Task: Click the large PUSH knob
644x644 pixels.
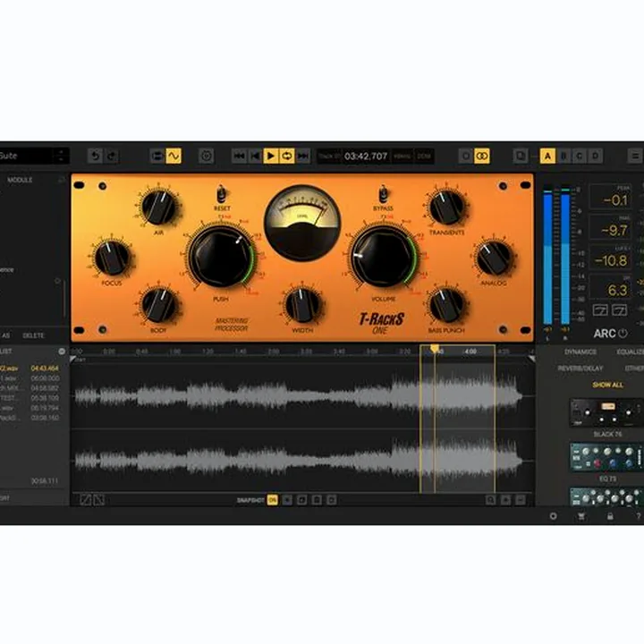Action: 221,258
